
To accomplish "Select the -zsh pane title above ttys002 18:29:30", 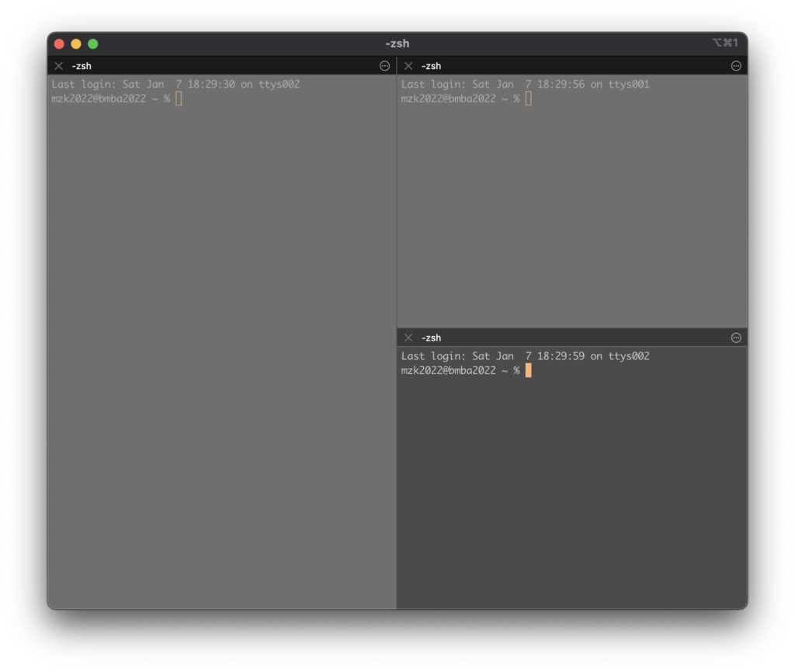I will [82, 66].
